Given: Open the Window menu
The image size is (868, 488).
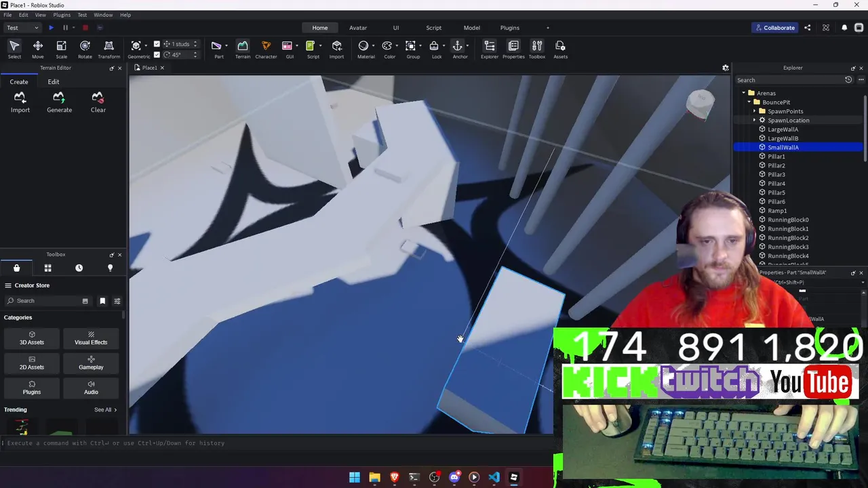Looking at the screenshot, I should 103,15.
